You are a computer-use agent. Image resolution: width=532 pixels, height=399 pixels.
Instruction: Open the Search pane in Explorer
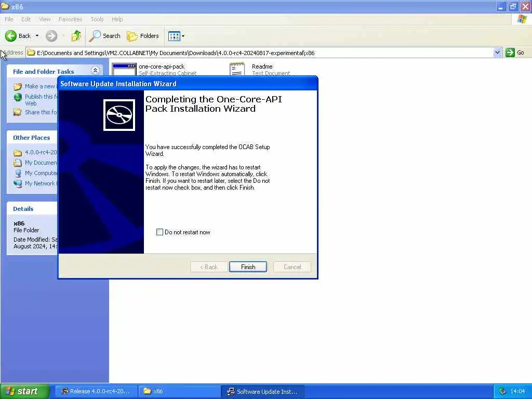tap(105, 36)
